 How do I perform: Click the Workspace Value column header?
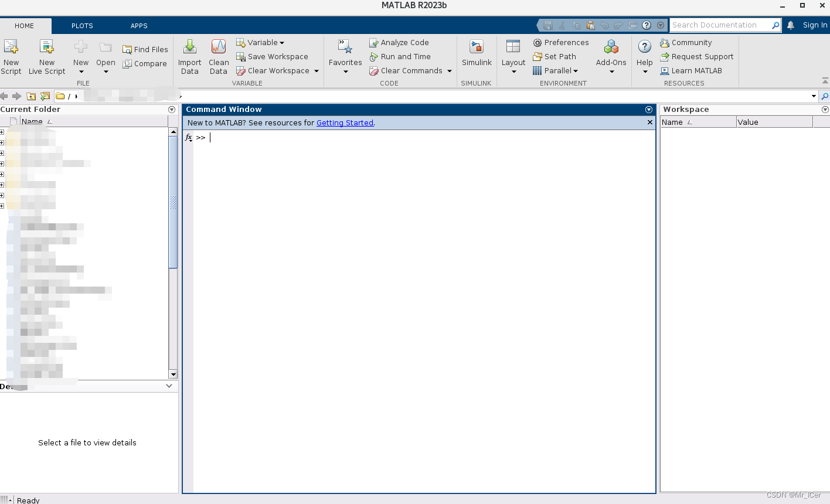point(774,122)
